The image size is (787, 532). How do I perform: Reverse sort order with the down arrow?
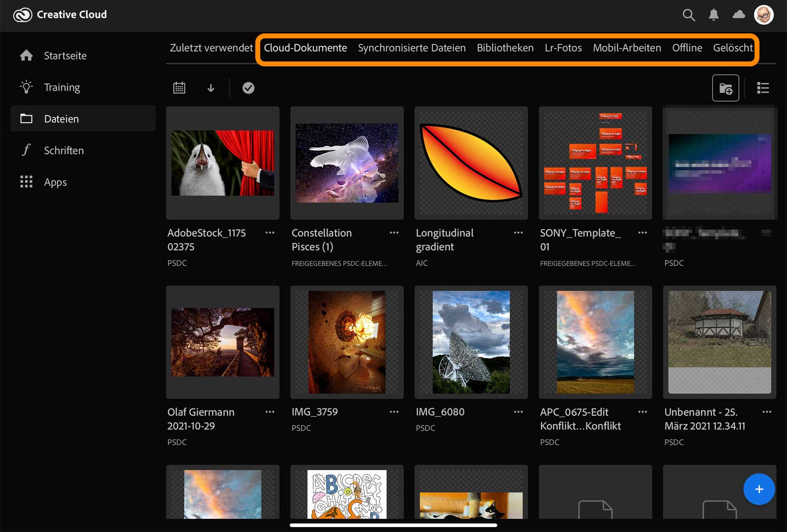(211, 88)
